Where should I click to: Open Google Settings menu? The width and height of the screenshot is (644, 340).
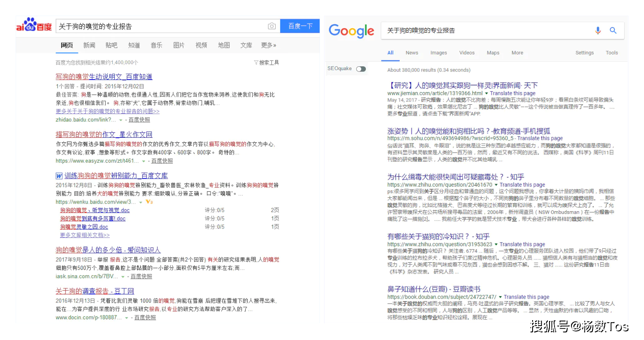584,53
